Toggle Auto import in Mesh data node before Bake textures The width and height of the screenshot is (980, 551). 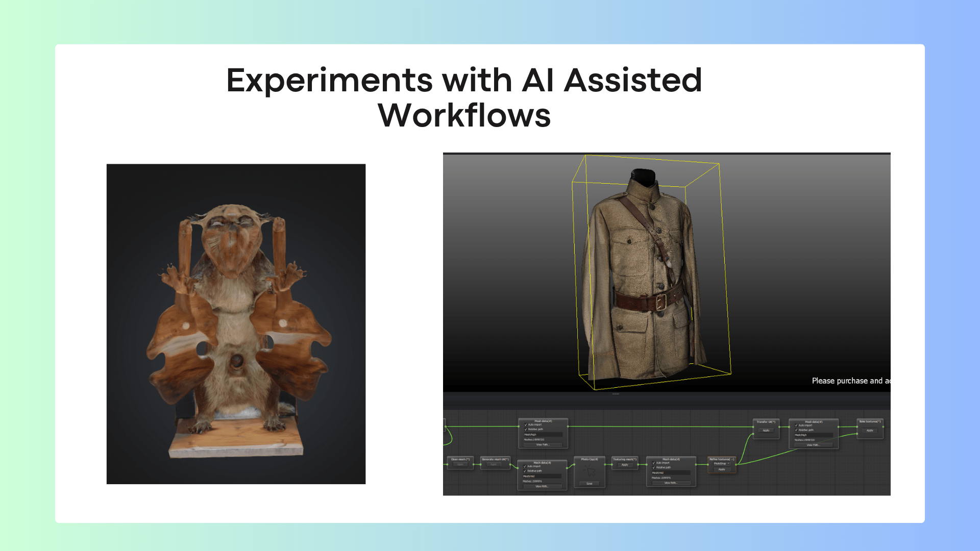[796, 425]
